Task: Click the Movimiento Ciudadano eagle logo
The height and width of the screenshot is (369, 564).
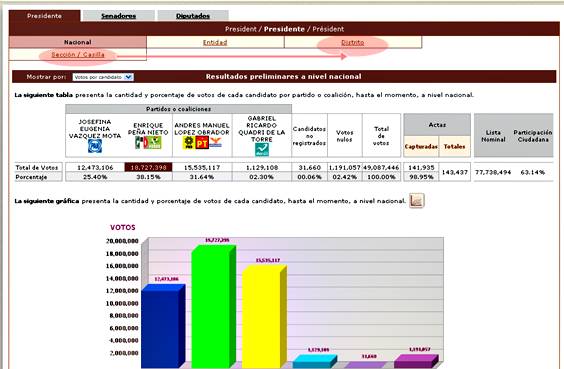Action: (215, 143)
